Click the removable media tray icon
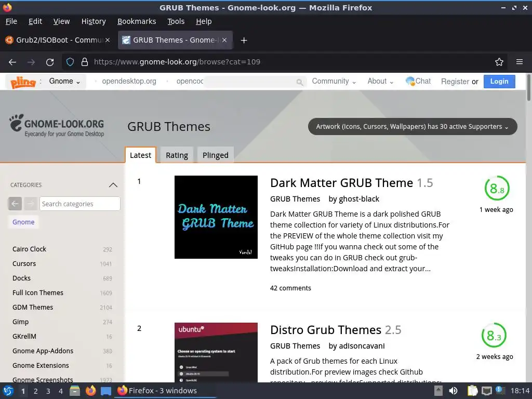The height and width of the screenshot is (399, 532). [438, 391]
